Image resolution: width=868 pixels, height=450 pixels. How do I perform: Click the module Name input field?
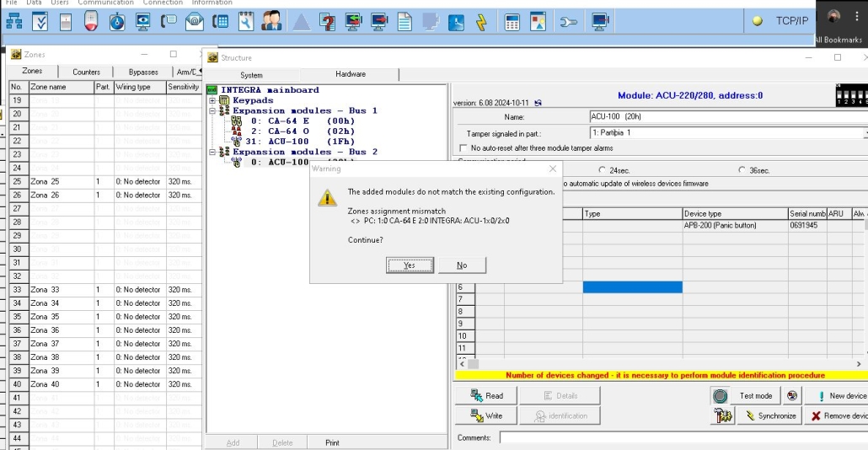coord(725,117)
